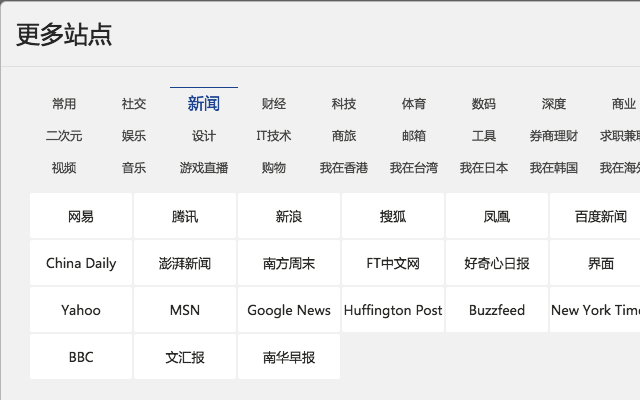Select the Huffington Post tile
The image size is (640, 400).
(x=393, y=310)
